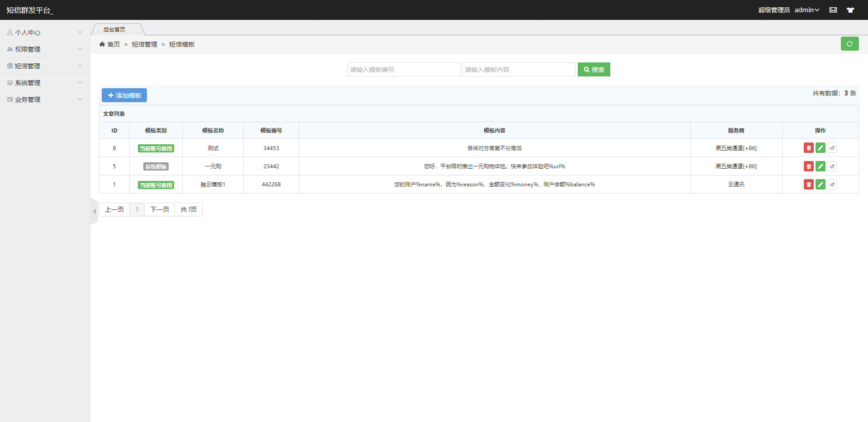Click the 短信群发平台 title logo
This screenshot has height=422, width=868.
click(x=30, y=10)
